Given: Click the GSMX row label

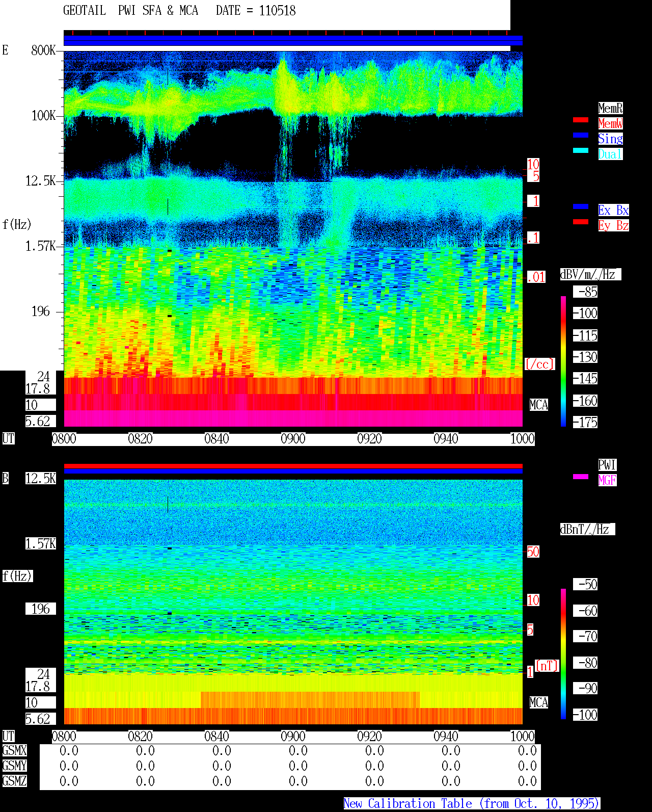Looking at the screenshot, I should [x=14, y=751].
